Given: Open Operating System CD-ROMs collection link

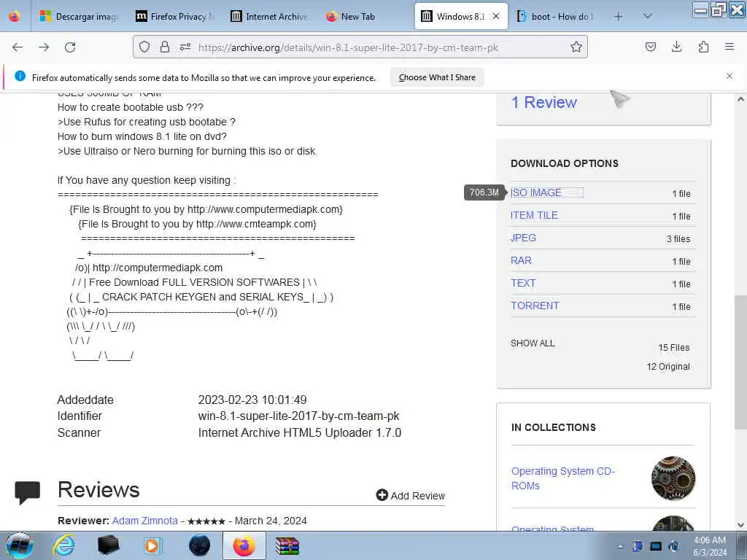Looking at the screenshot, I should tap(562, 478).
